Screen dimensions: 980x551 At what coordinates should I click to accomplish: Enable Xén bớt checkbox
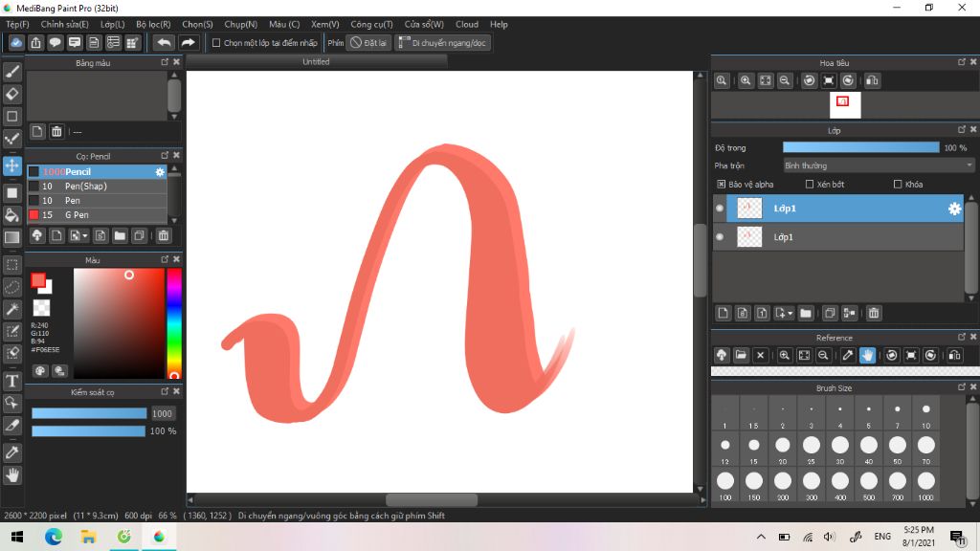tap(810, 185)
